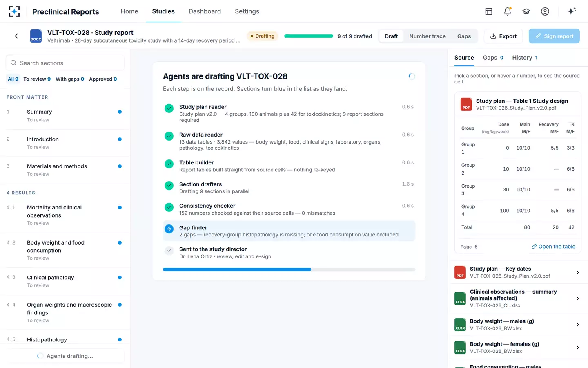Open the Summary section
588x368 pixels.
[65, 116]
